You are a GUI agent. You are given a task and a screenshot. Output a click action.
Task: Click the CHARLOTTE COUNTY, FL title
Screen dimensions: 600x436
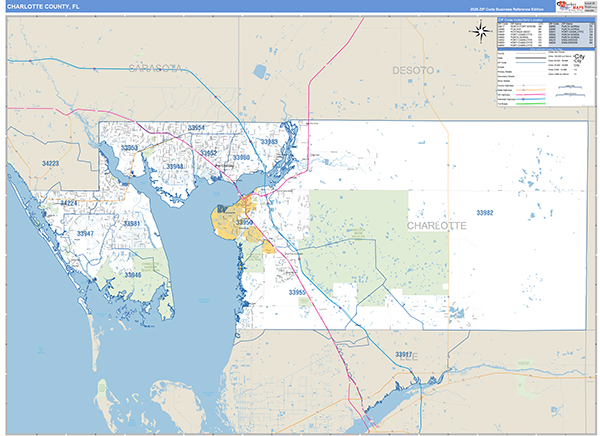[43, 7]
